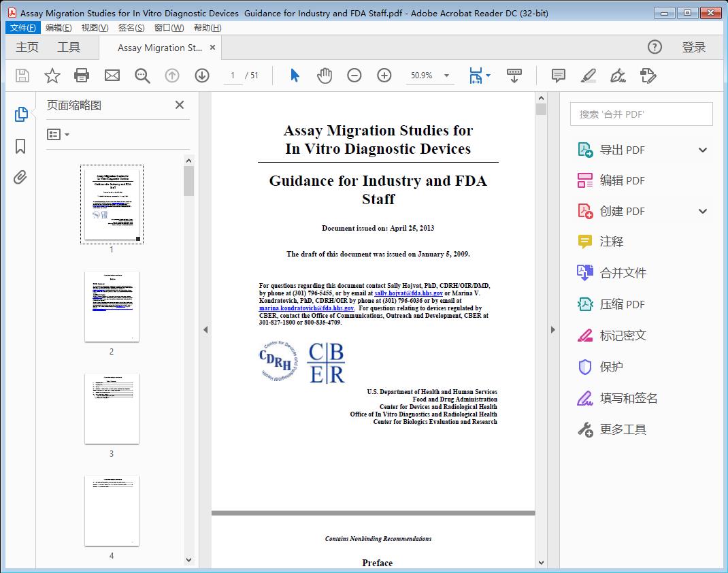Open the find text magnifier tool
The width and height of the screenshot is (728, 573).
coord(142,76)
